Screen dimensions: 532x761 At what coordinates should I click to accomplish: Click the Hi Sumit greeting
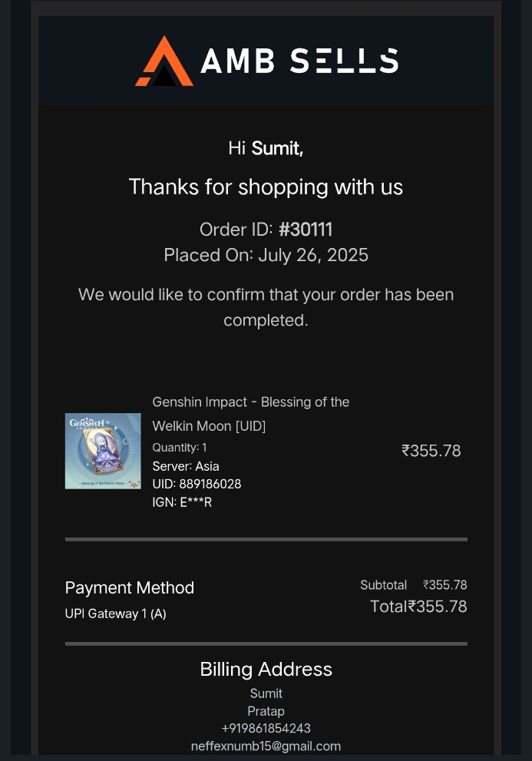266,148
